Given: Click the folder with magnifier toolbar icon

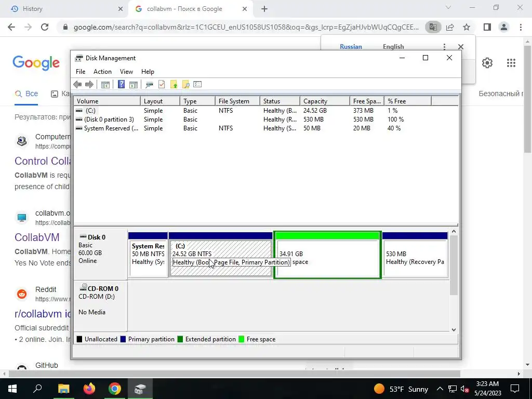Looking at the screenshot, I should click(x=185, y=85).
